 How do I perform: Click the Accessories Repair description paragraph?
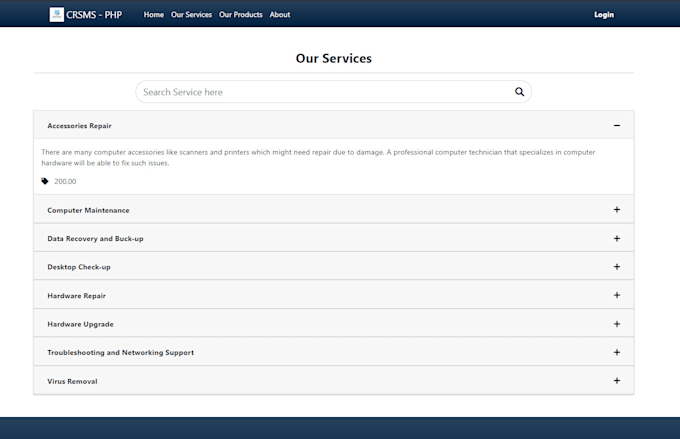click(x=318, y=157)
